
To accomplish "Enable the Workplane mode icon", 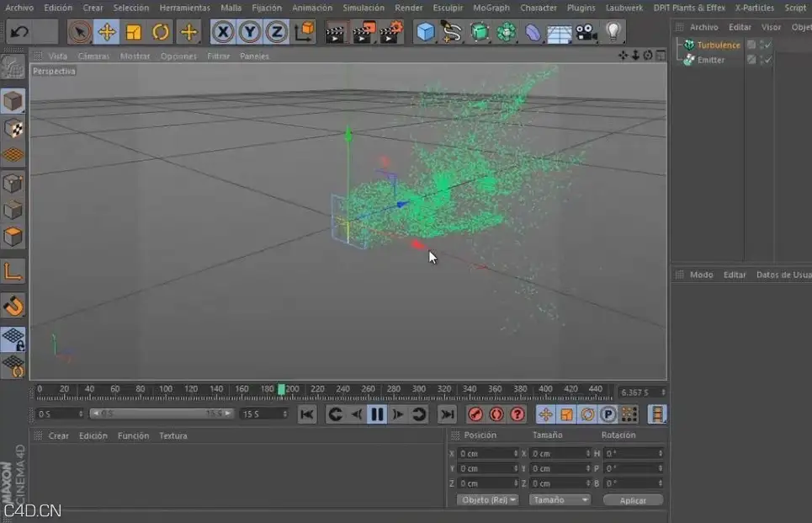I will (x=13, y=155).
